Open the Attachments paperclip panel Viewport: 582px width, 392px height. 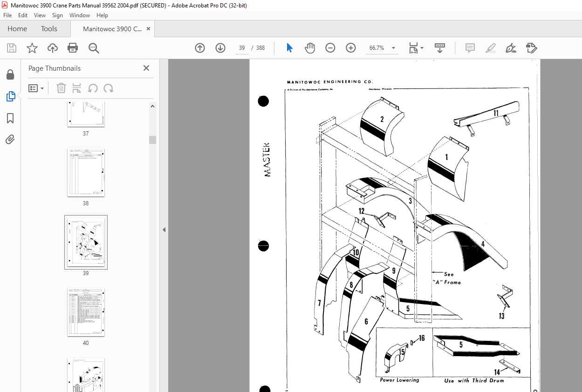click(x=10, y=139)
